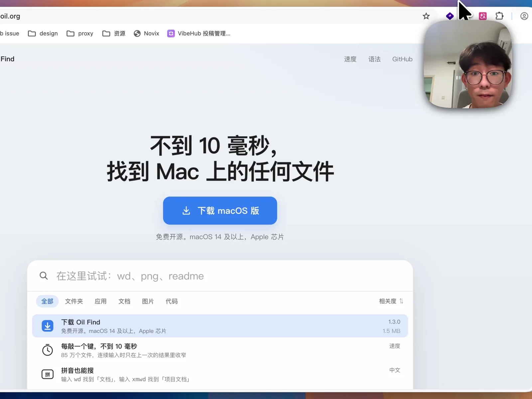The height and width of the screenshot is (399, 532).
Task: Click the clock icon beside 每敲一个键
Action: tap(48, 350)
